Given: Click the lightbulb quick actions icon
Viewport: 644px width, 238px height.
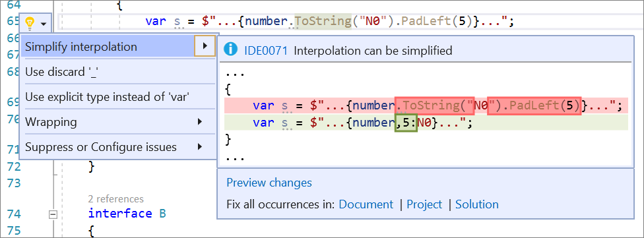Looking at the screenshot, I should [x=30, y=23].
